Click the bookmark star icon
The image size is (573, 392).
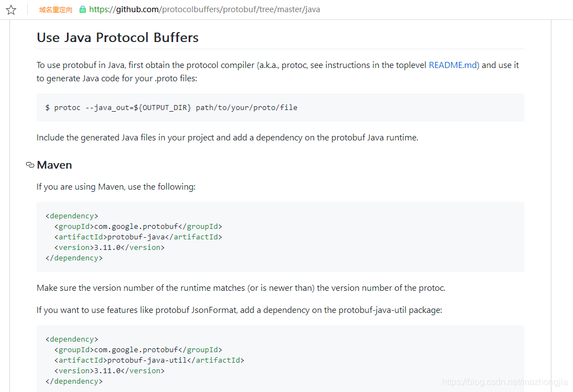pyautogui.click(x=11, y=9)
